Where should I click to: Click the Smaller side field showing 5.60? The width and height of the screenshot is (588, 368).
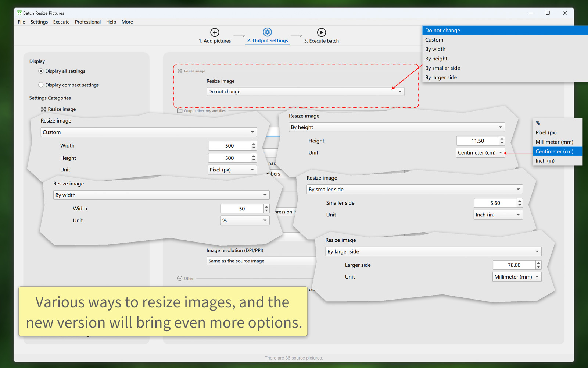click(x=495, y=203)
